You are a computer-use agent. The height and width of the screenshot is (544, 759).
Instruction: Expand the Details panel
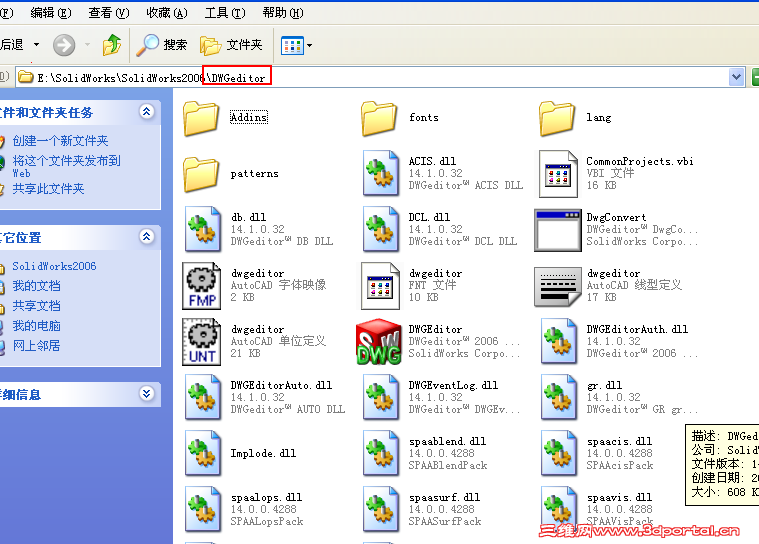147,393
